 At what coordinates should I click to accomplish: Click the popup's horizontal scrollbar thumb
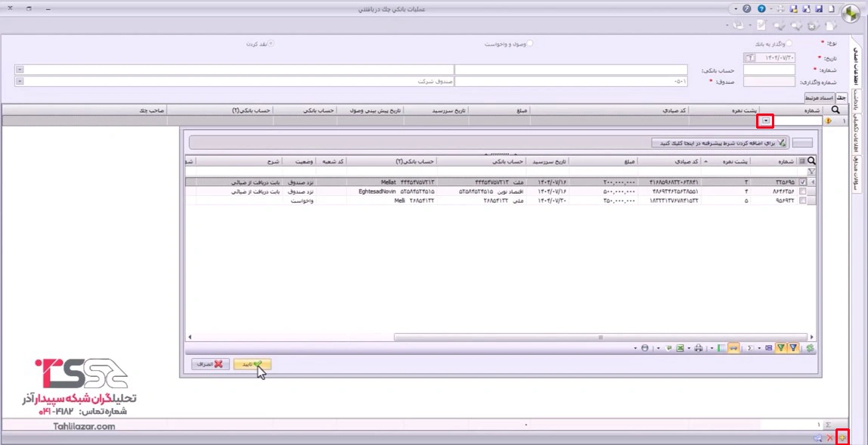point(600,337)
